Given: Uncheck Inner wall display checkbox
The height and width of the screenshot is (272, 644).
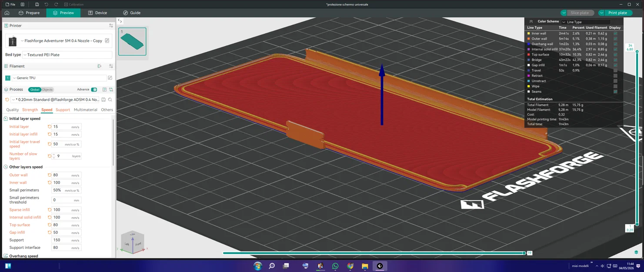Looking at the screenshot, I should pyautogui.click(x=615, y=34).
